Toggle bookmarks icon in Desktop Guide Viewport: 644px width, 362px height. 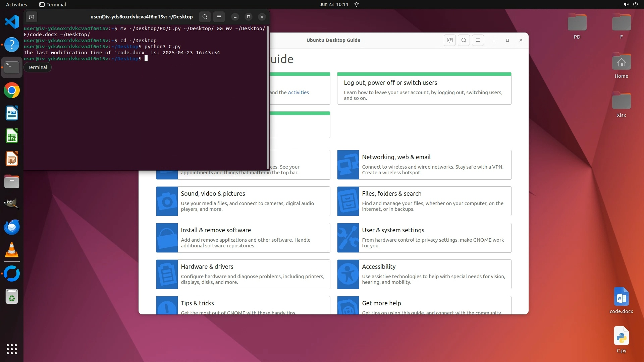[x=450, y=40]
